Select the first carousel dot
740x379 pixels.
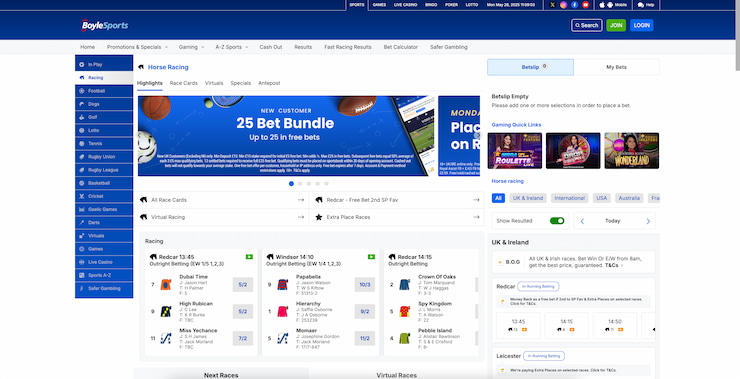click(291, 184)
